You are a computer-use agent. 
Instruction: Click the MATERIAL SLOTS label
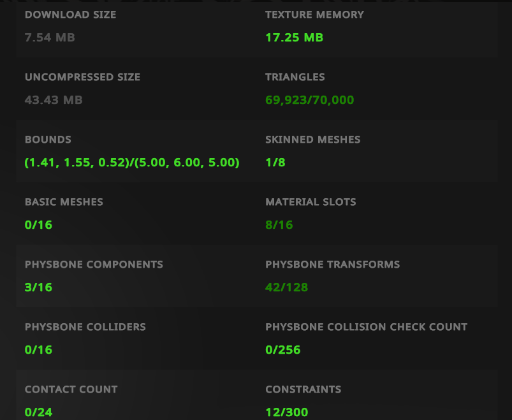(311, 202)
